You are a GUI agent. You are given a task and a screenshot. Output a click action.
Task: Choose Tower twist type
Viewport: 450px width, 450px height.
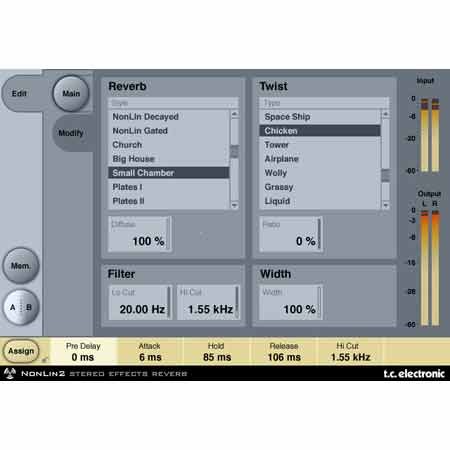coord(320,145)
